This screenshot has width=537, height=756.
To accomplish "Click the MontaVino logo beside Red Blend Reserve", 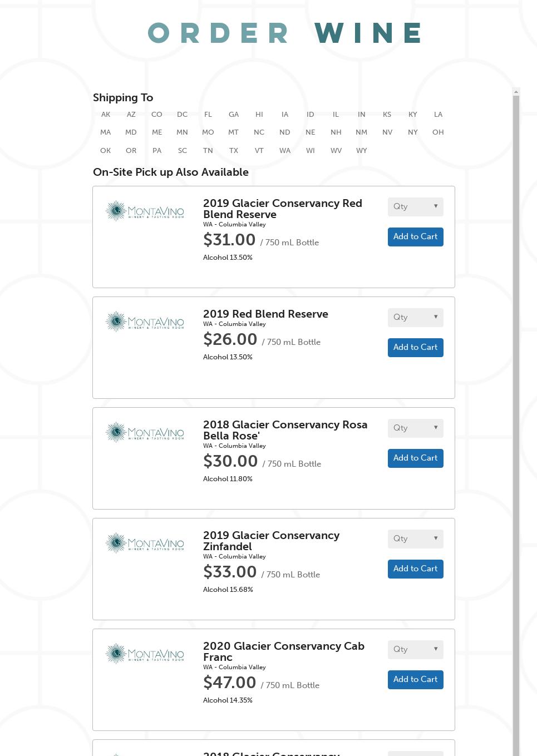I will tap(144, 321).
